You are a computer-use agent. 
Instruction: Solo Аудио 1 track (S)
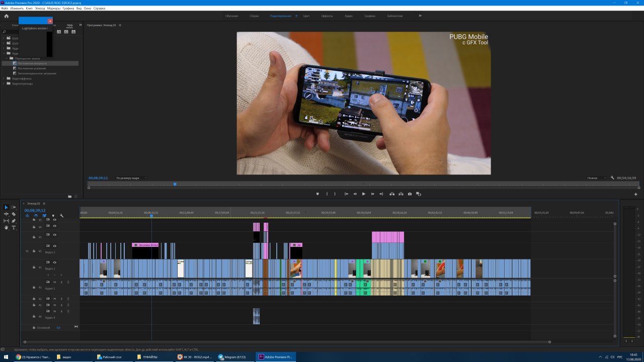pos(61,282)
